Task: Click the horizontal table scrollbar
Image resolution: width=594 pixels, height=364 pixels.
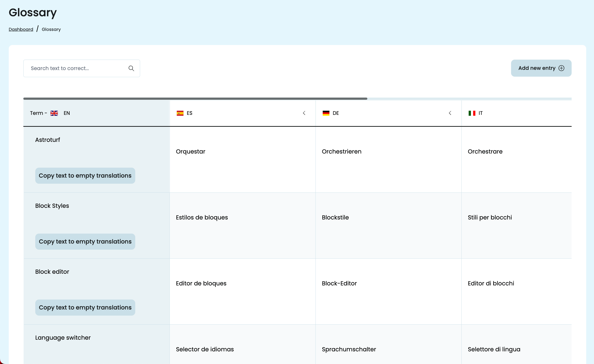Action: pyautogui.click(x=195, y=99)
